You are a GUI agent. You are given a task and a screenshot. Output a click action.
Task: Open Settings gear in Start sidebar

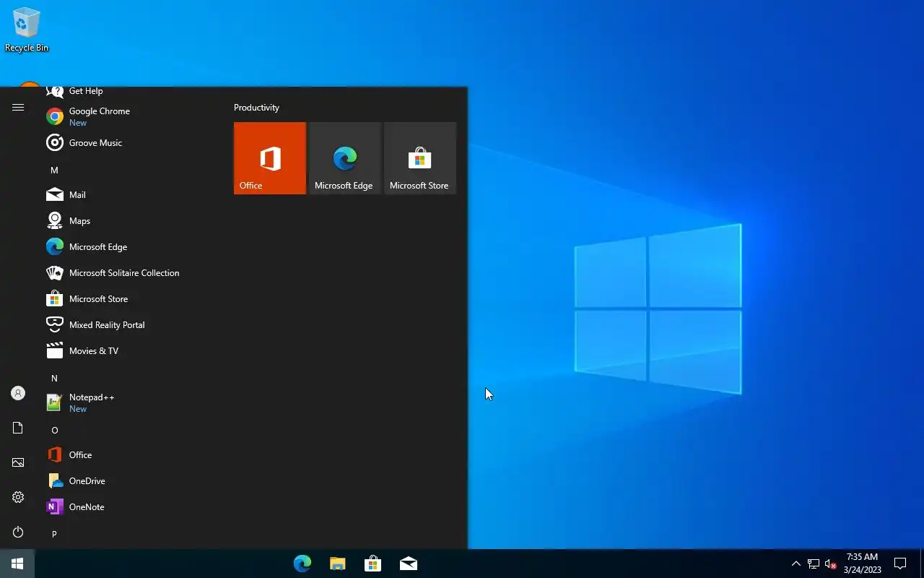coord(18,497)
